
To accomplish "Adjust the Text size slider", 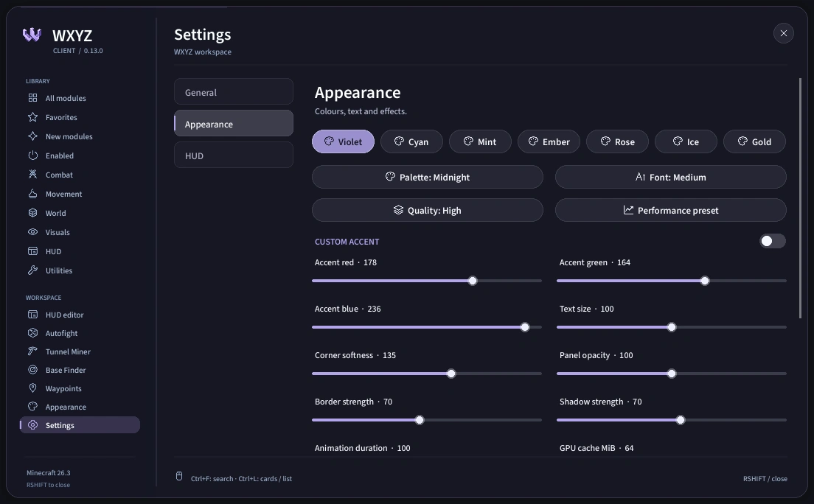I will pyautogui.click(x=671, y=327).
